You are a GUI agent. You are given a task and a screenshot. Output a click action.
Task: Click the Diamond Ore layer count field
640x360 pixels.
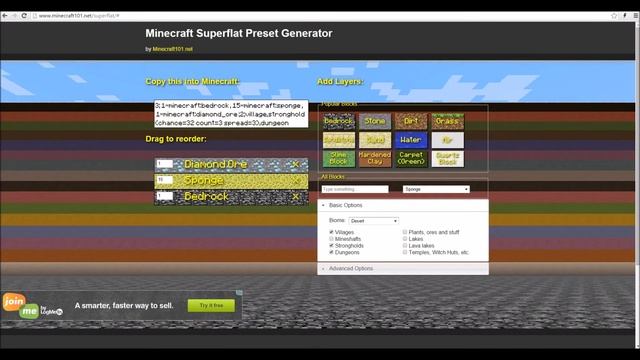pyautogui.click(x=164, y=164)
